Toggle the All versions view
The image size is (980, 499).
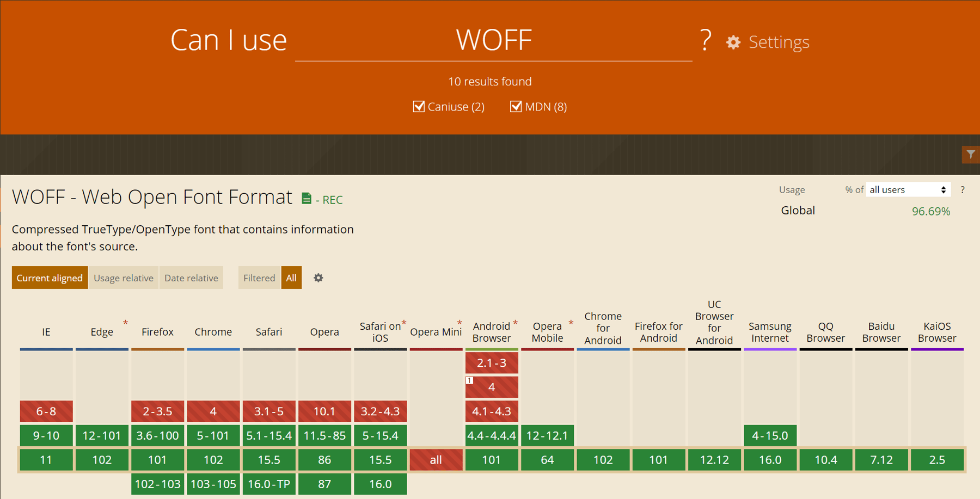click(x=291, y=278)
